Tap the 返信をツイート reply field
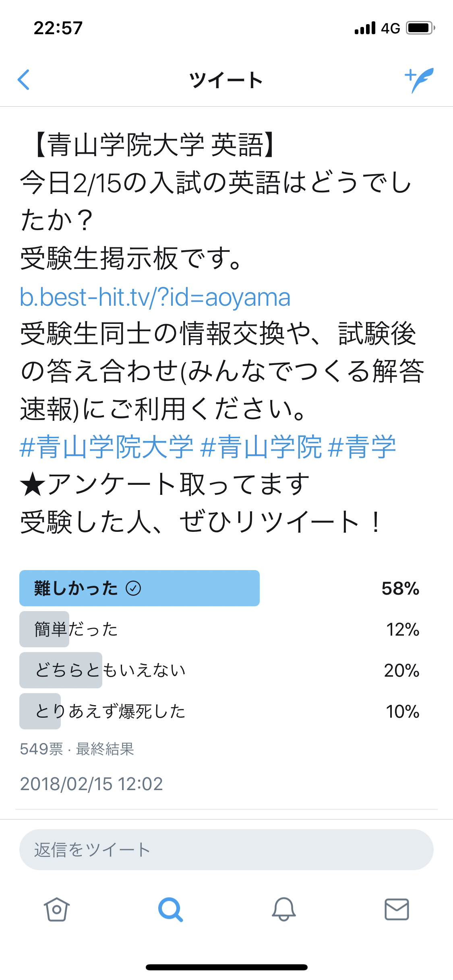This screenshot has width=453, height=980. 226,850
